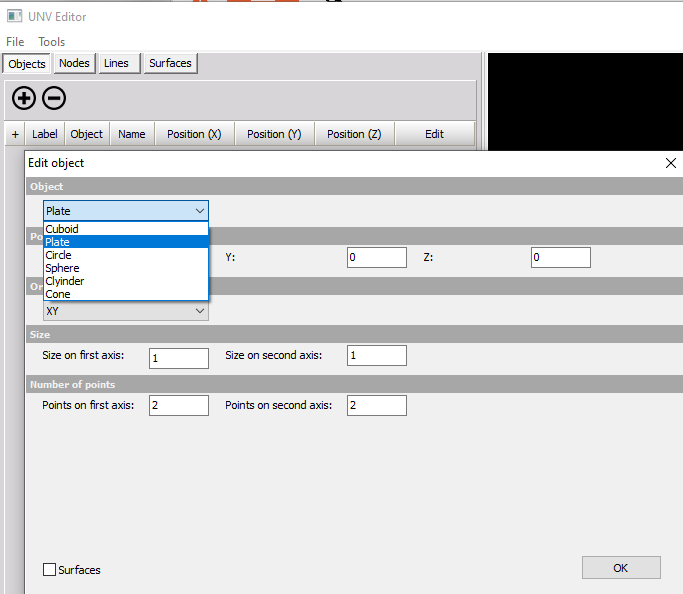Switch to the Surfaces tab
Image resolution: width=683 pixels, height=594 pixels.
pos(170,63)
